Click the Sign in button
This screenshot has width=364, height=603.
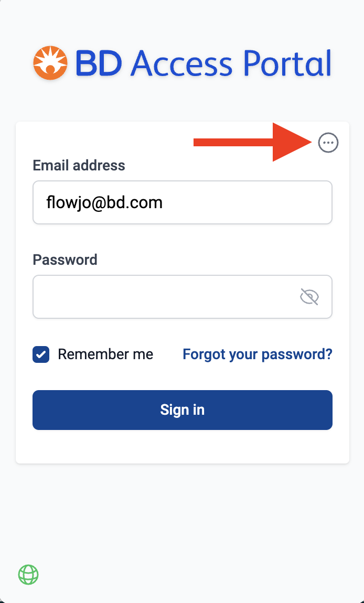pyautogui.click(x=183, y=410)
